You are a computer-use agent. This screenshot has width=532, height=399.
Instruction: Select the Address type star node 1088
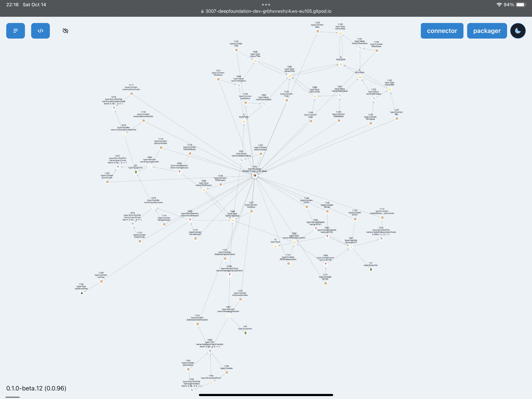pyautogui.click(x=233, y=220)
